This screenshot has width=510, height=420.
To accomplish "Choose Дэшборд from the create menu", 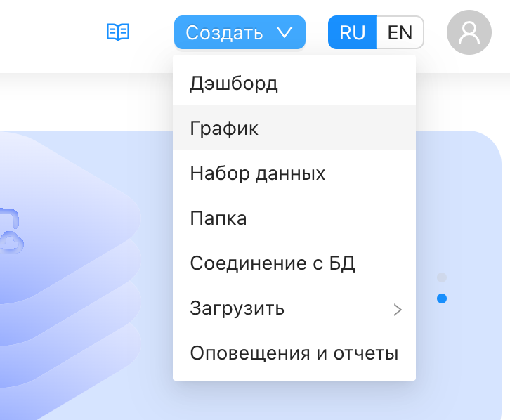I will [x=234, y=84].
